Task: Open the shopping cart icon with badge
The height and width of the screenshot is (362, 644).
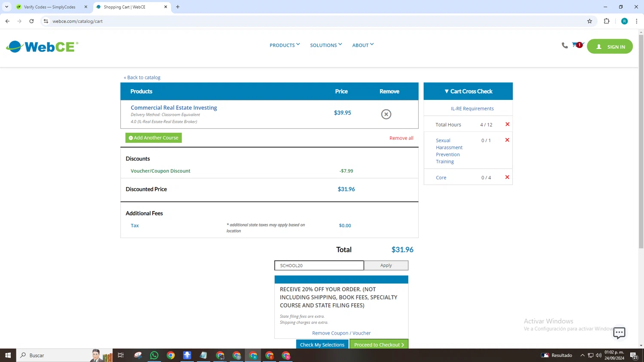Action: tap(578, 45)
